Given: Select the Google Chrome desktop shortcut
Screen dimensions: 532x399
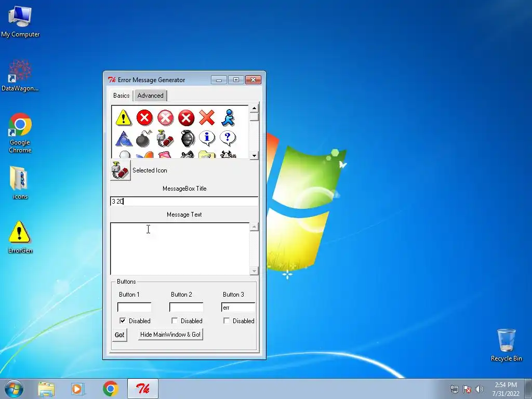Looking at the screenshot, I should click(20, 133).
